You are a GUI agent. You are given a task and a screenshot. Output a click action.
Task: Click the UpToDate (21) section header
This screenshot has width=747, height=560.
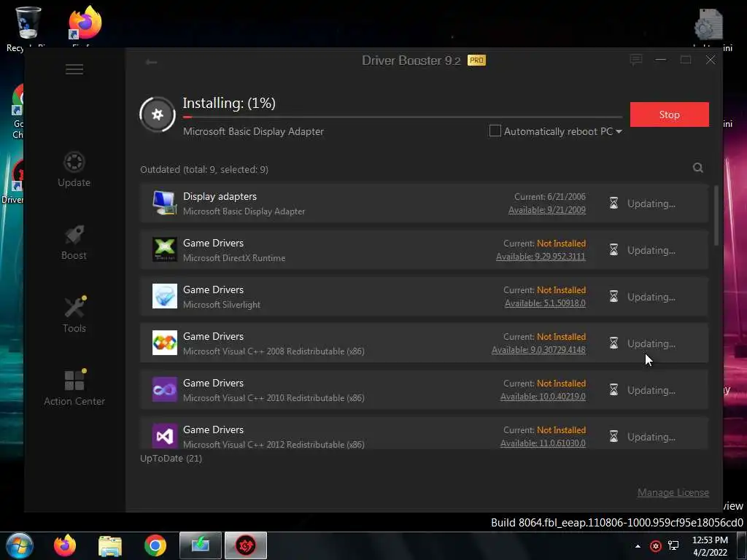171,458
